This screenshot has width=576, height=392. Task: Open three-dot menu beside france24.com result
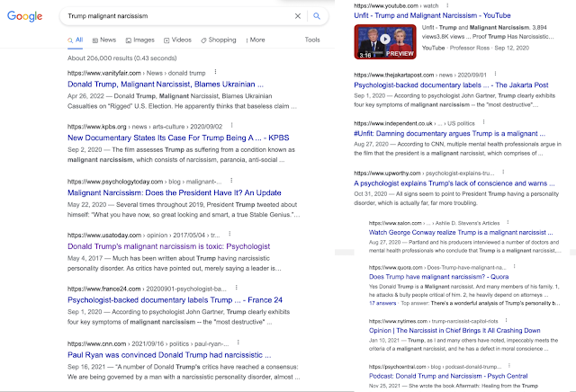coord(237,288)
